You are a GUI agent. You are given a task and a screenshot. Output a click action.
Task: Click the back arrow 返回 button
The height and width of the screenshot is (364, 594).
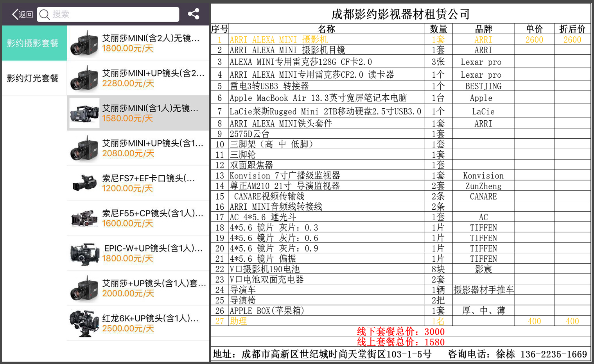[22, 14]
